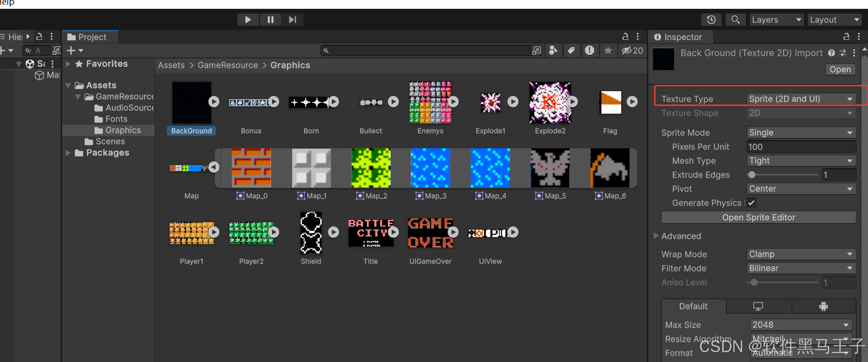
Task: Click the Project create plus dropdown
Action: [75, 51]
